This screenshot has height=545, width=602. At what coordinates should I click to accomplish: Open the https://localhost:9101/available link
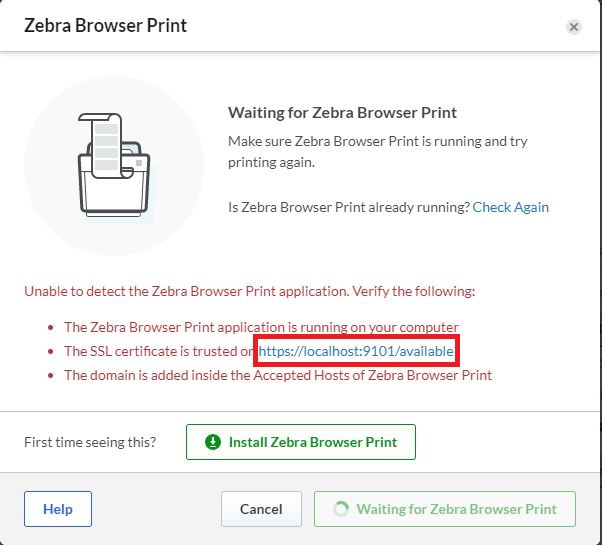356,351
